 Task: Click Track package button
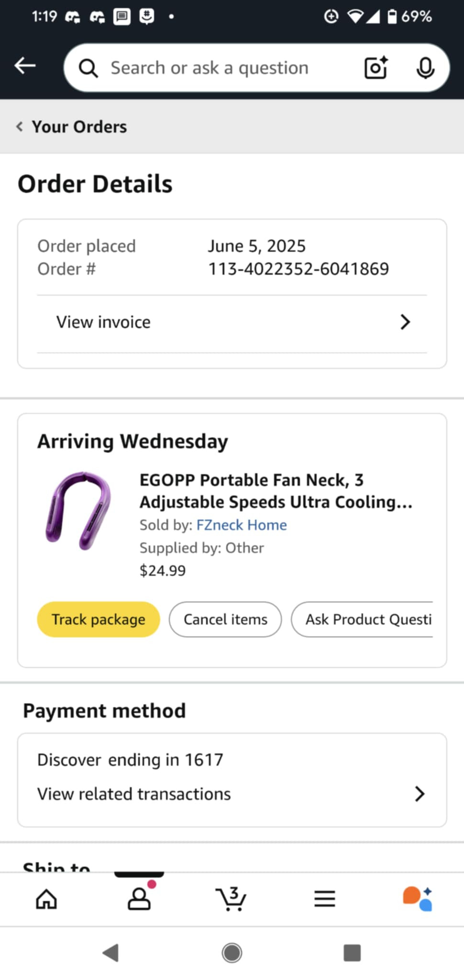[x=99, y=619]
